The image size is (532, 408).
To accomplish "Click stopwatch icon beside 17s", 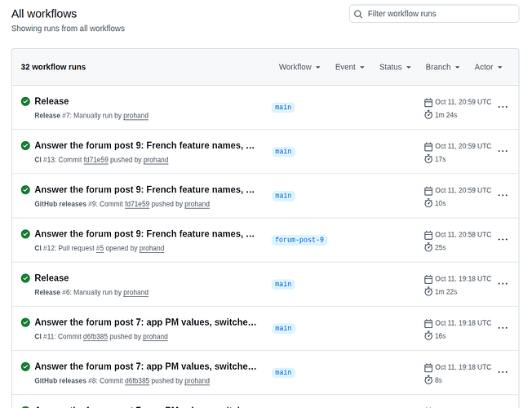I will (428, 159).
